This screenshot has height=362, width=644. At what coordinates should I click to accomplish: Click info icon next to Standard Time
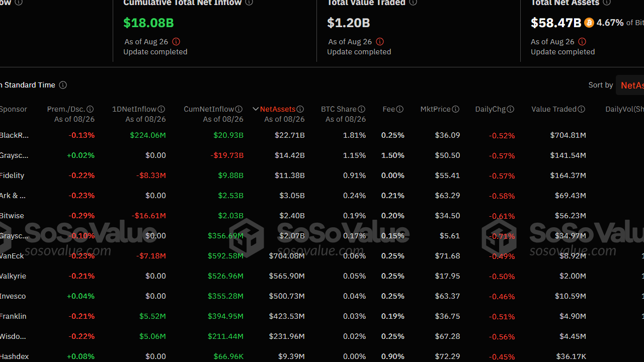pyautogui.click(x=63, y=85)
